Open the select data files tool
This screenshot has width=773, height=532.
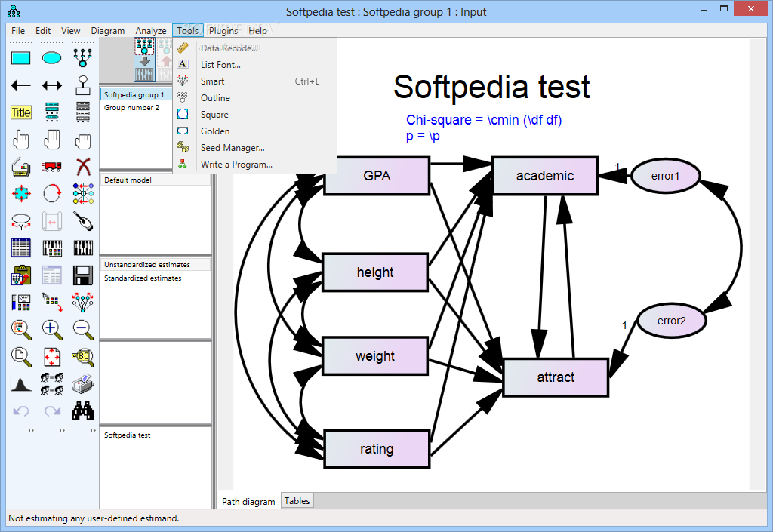click(x=20, y=248)
